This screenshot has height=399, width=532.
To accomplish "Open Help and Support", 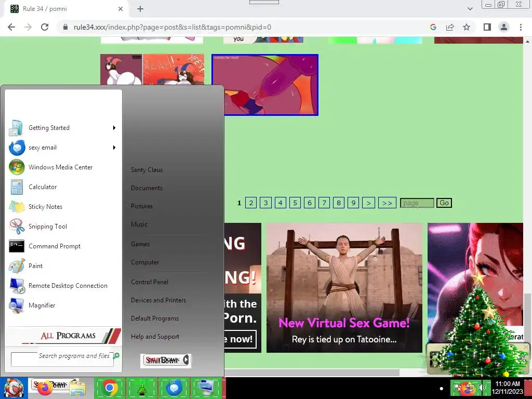I will [155, 337].
